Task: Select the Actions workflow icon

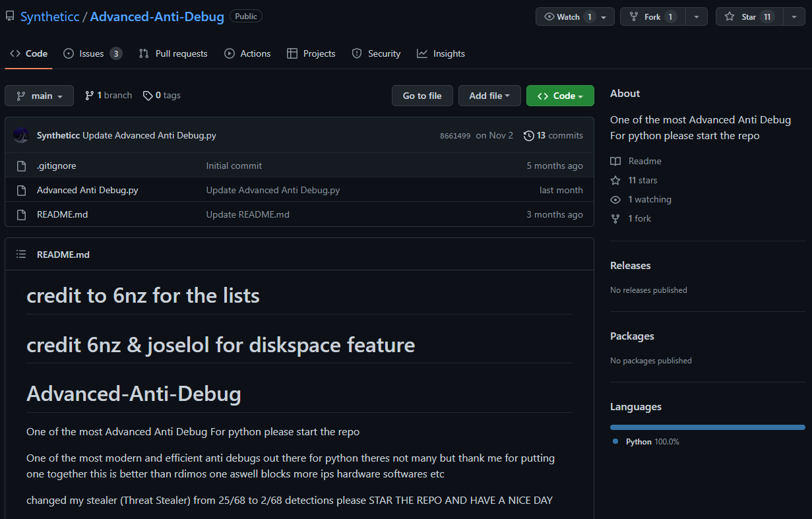Action: (x=230, y=53)
